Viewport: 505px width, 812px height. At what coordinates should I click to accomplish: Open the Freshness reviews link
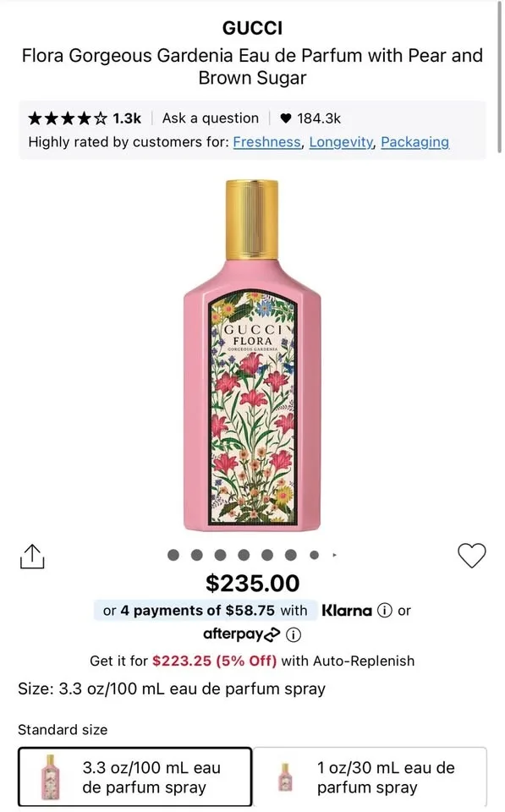[x=267, y=142]
